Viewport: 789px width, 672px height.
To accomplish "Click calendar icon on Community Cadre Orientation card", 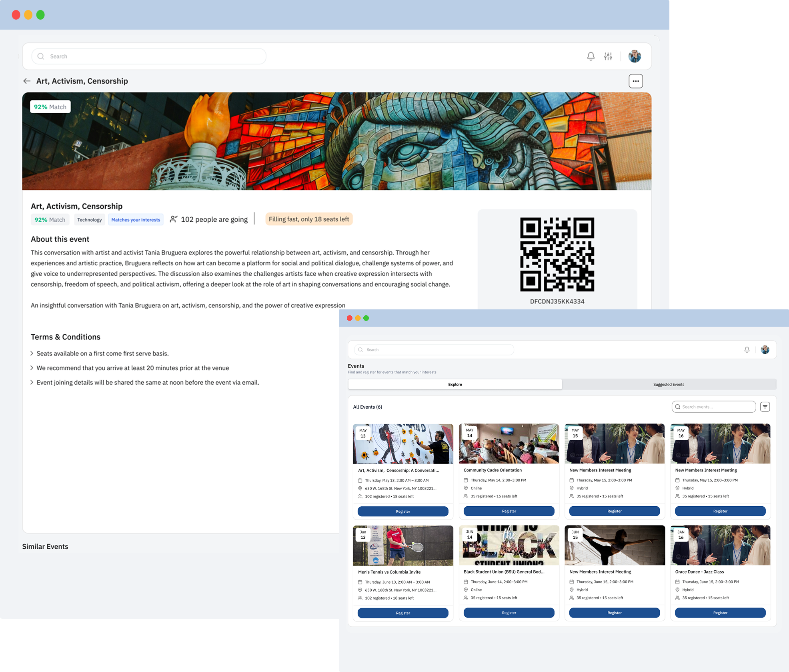I will [466, 480].
